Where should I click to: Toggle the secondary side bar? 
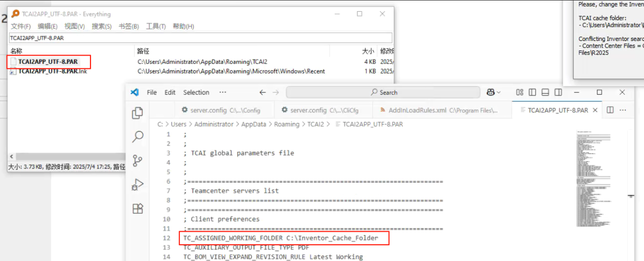click(x=558, y=93)
